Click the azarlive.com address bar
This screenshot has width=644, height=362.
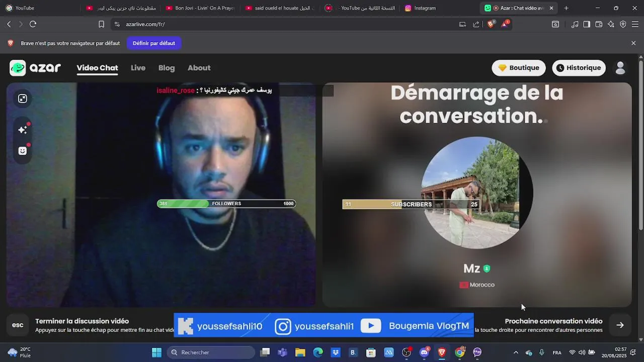click(287, 24)
